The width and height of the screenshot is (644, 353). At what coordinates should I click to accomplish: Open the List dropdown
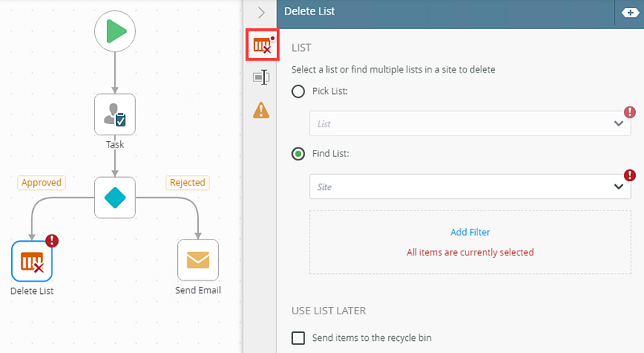(470, 123)
